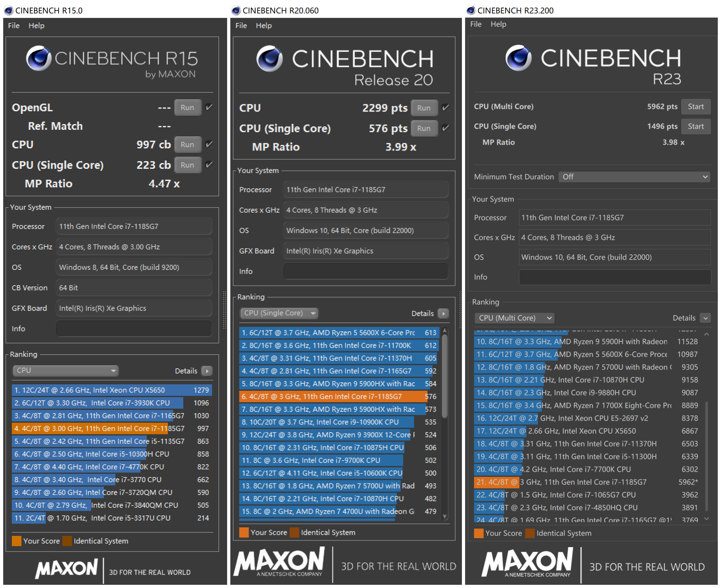Select AMD Ryzen 5 5600X row scoring 613

coord(339,333)
